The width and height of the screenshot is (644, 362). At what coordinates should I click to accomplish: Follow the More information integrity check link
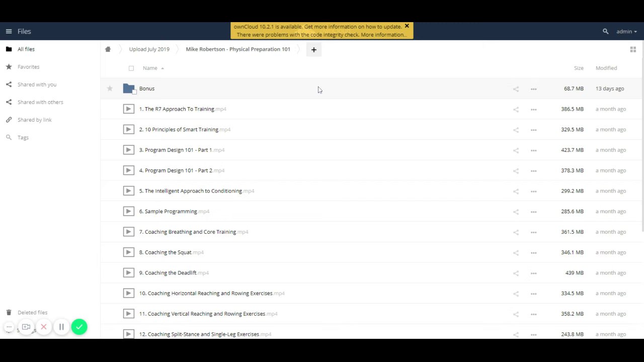pyautogui.click(x=383, y=35)
